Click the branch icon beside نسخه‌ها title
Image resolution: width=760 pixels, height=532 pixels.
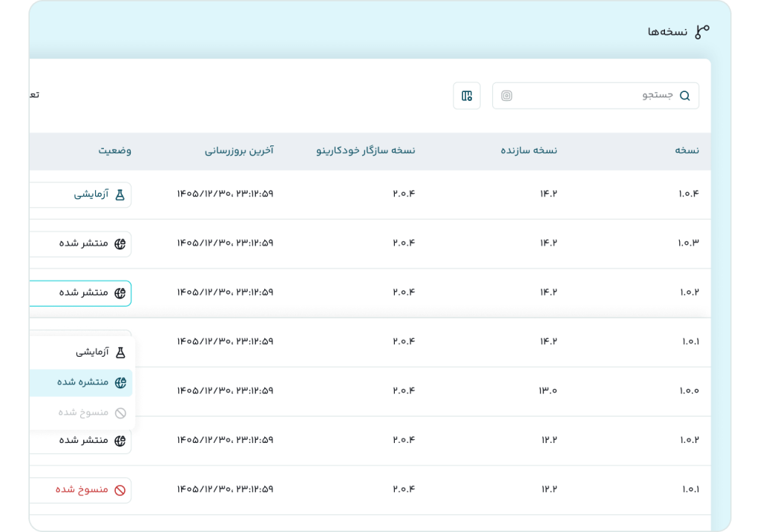(x=702, y=32)
